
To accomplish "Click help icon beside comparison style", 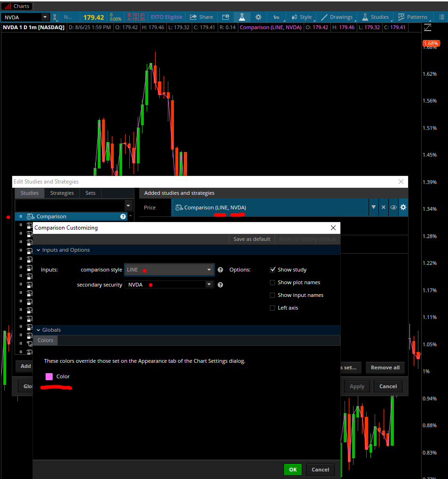I will click(220, 270).
